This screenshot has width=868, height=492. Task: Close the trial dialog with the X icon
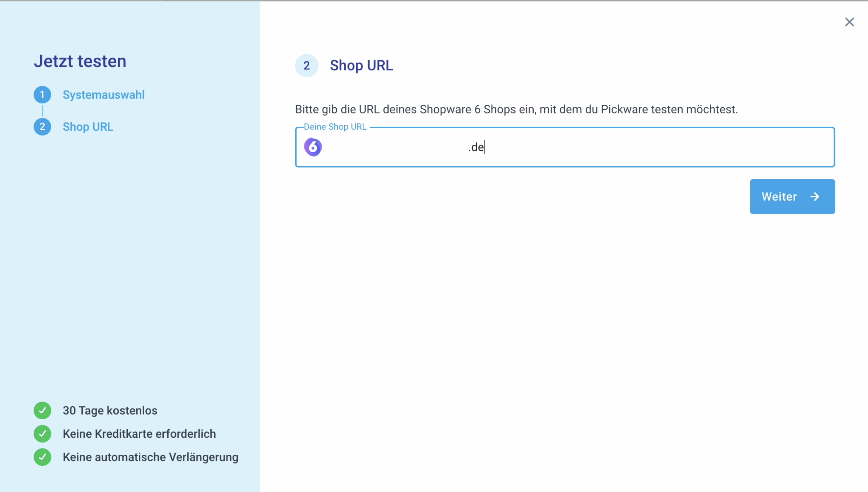849,22
